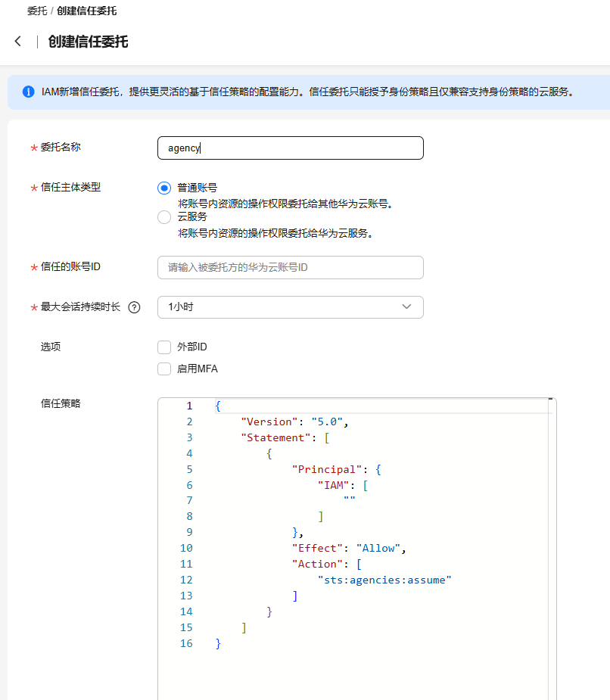This screenshot has height=700, width=610.
Task: Select the 普通账号 radio button
Action: click(x=164, y=188)
